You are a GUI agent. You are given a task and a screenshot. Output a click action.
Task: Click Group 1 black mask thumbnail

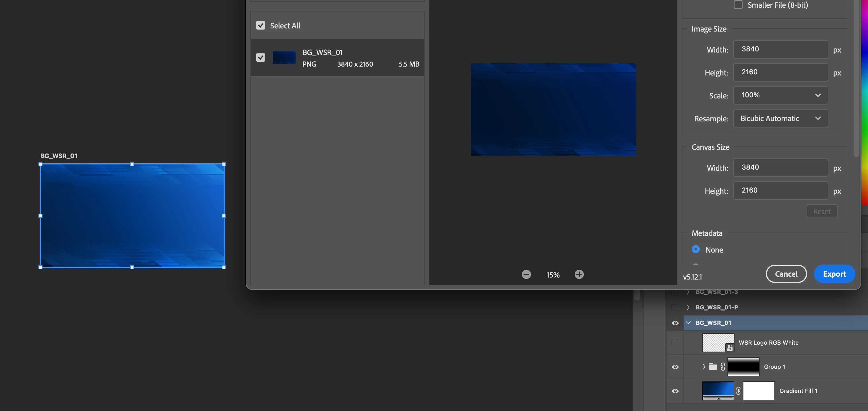pyautogui.click(x=743, y=367)
